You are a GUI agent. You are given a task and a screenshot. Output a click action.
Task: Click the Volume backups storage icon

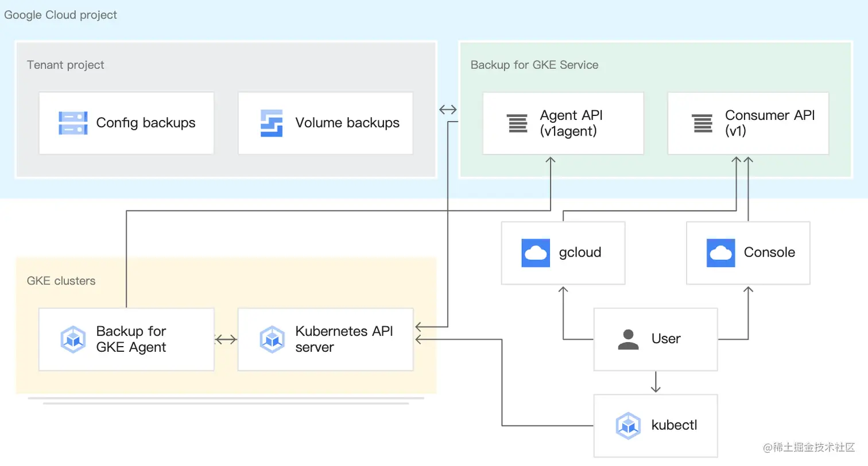pyautogui.click(x=272, y=123)
